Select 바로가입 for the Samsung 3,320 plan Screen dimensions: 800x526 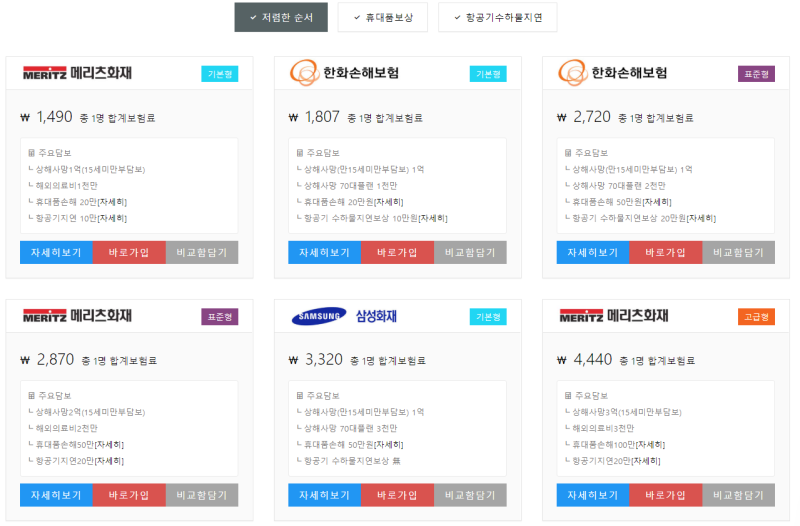pos(397,495)
